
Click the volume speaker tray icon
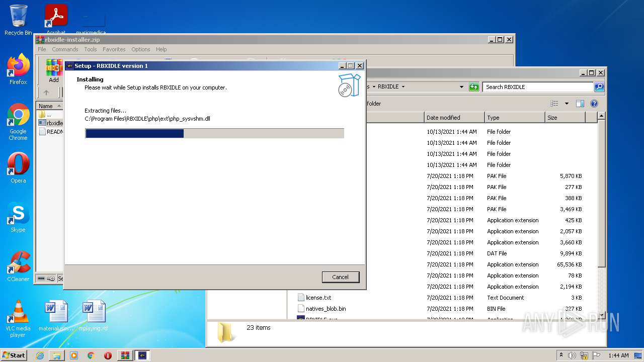point(572,355)
